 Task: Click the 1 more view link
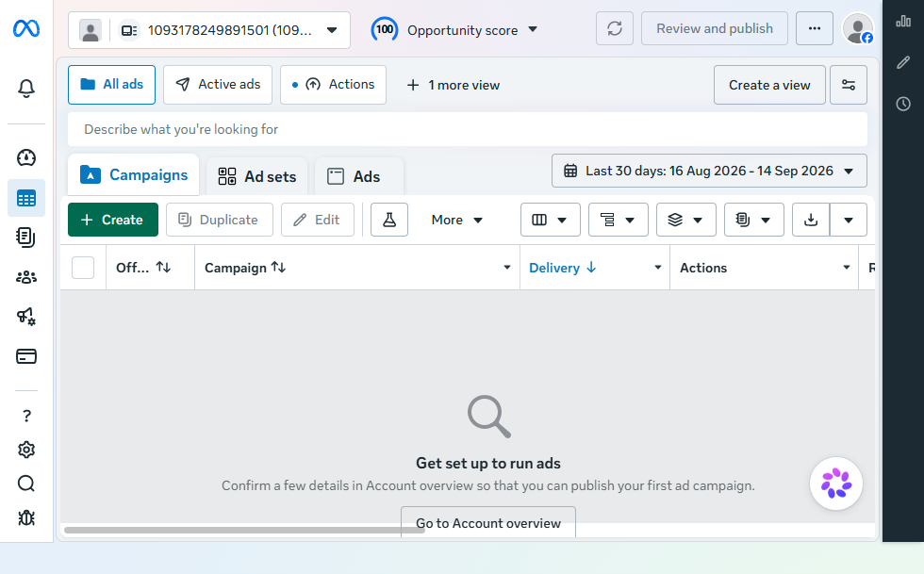(x=454, y=85)
